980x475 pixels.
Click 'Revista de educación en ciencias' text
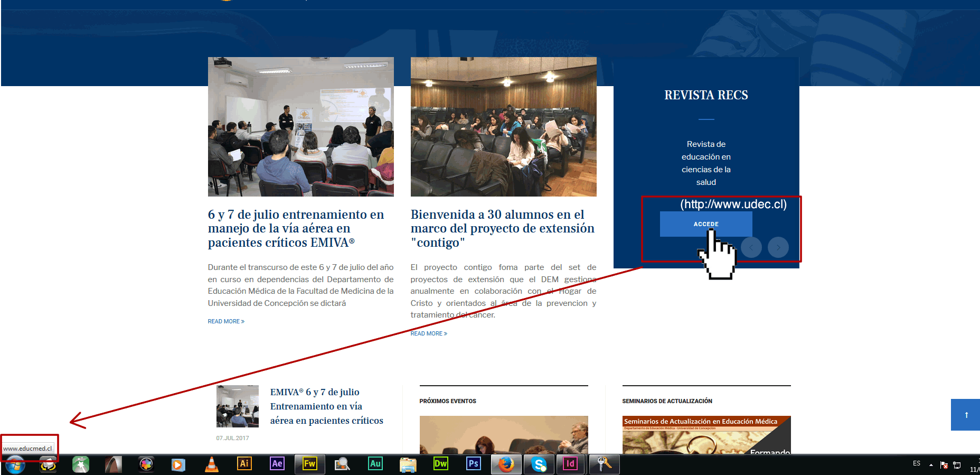coord(706,163)
